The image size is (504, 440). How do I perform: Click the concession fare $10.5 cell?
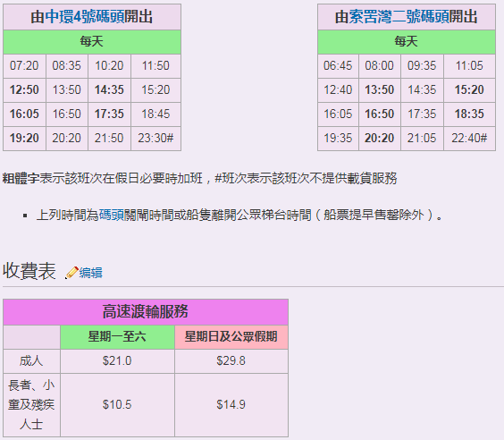117,404
